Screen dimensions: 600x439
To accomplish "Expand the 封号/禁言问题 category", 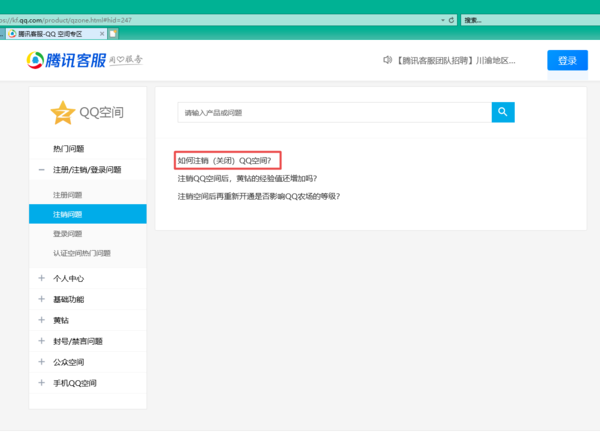I will [x=41, y=341].
